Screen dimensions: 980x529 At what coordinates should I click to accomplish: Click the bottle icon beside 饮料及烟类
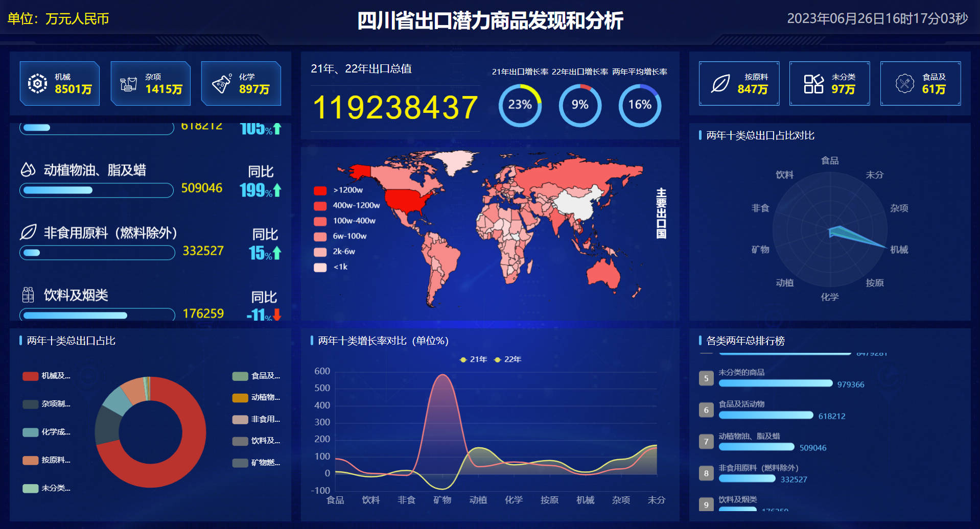tap(28, 295)
